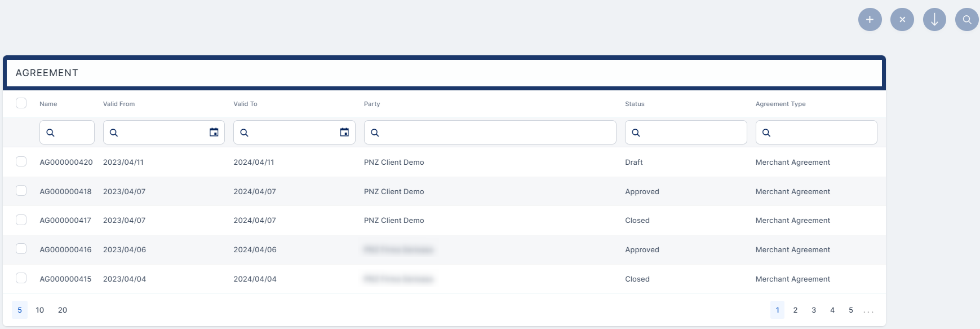
Task: Sort by the Name column header
Action: coord(48,104)
